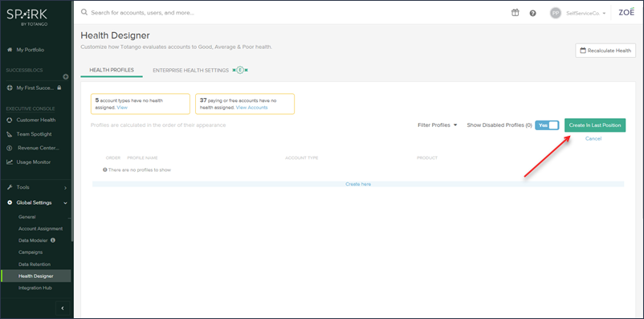
Task: Click the My First Success globe icon
Action: pos(10,88)
